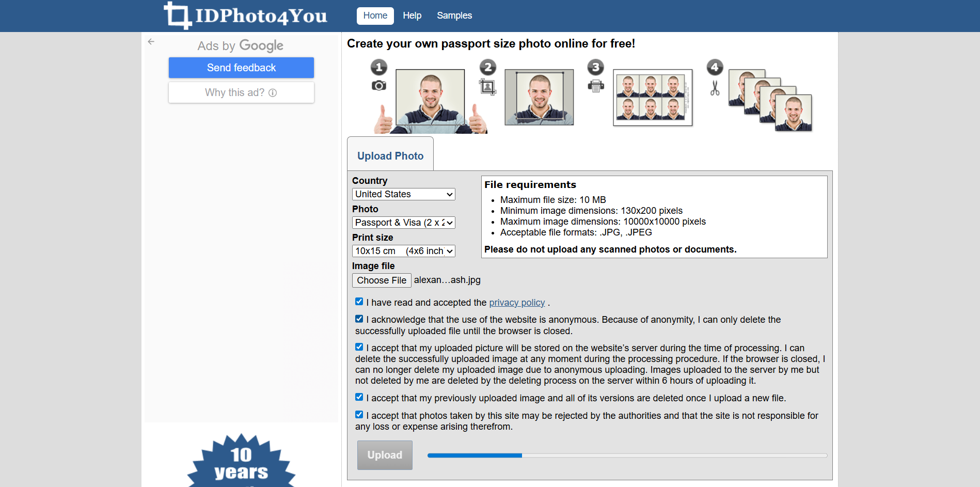Expand the Photo type selection dropdown
980x487 pixels.
(x=403, y=223)
